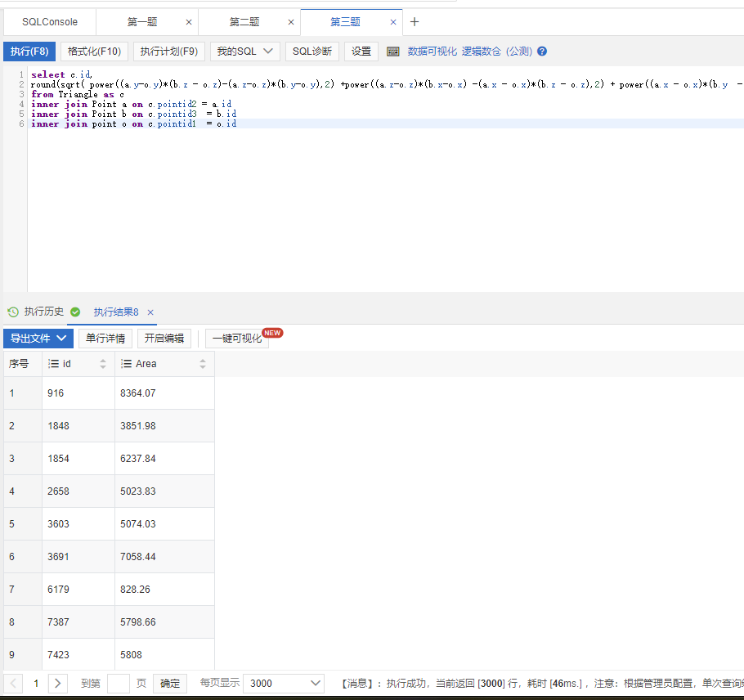Sort by the id column arrows

coord(103,364)
